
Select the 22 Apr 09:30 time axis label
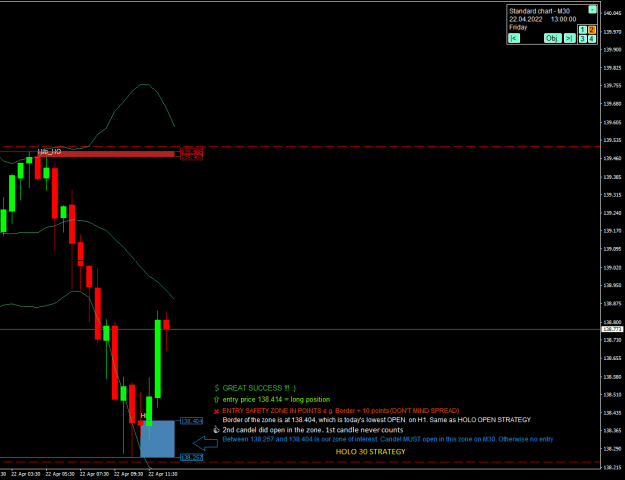click(128, 474)
